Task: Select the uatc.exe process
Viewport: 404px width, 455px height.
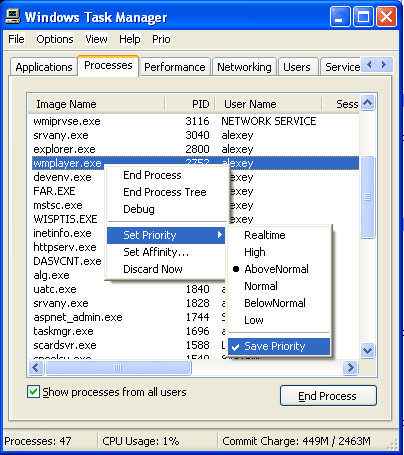Action: coord(129,289)
